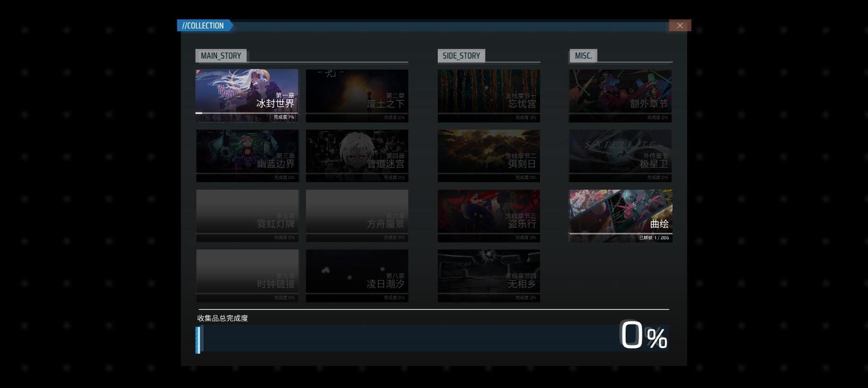Image resolution: width=868 pixels, height=388 pixels.
Task: Select chapter eight 凌日潮汐 card
Action: tap(356, 275)
